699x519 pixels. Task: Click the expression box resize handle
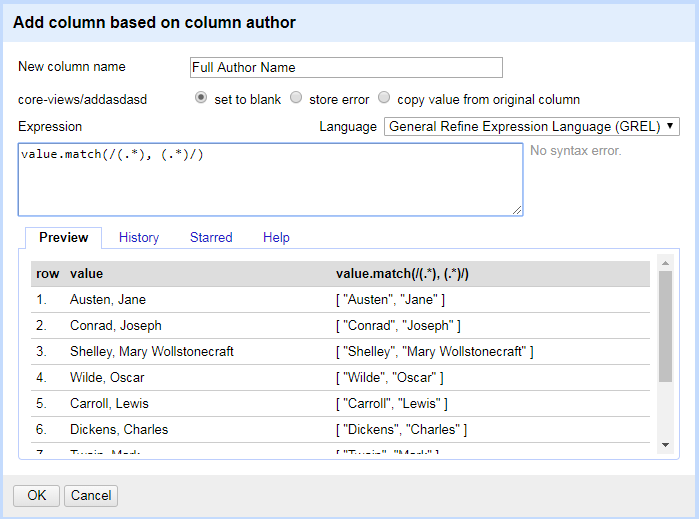(517, 210)
